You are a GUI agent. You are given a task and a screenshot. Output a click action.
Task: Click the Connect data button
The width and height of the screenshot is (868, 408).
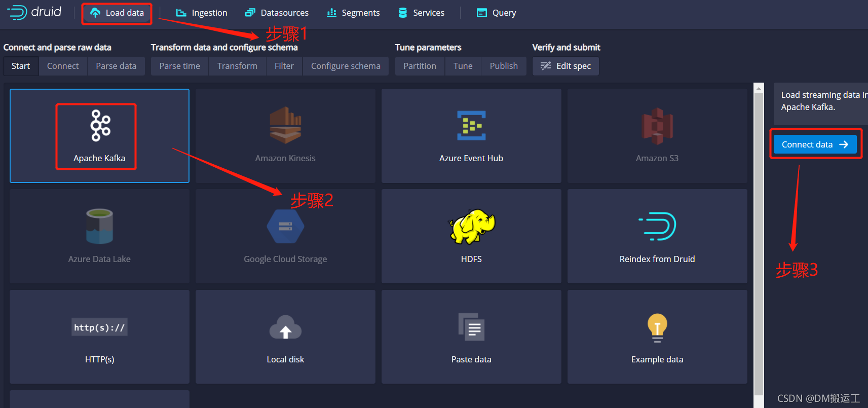(x=815, y=144)
